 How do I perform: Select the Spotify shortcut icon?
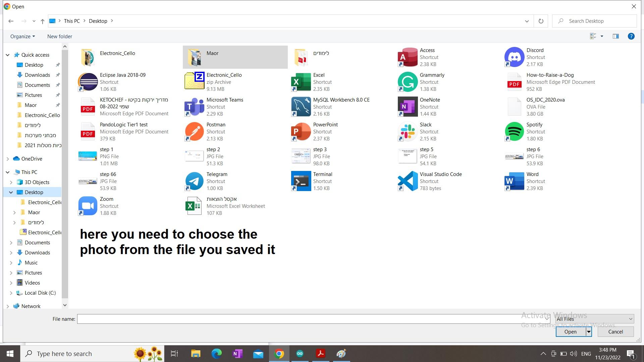(x=514, y=131)
